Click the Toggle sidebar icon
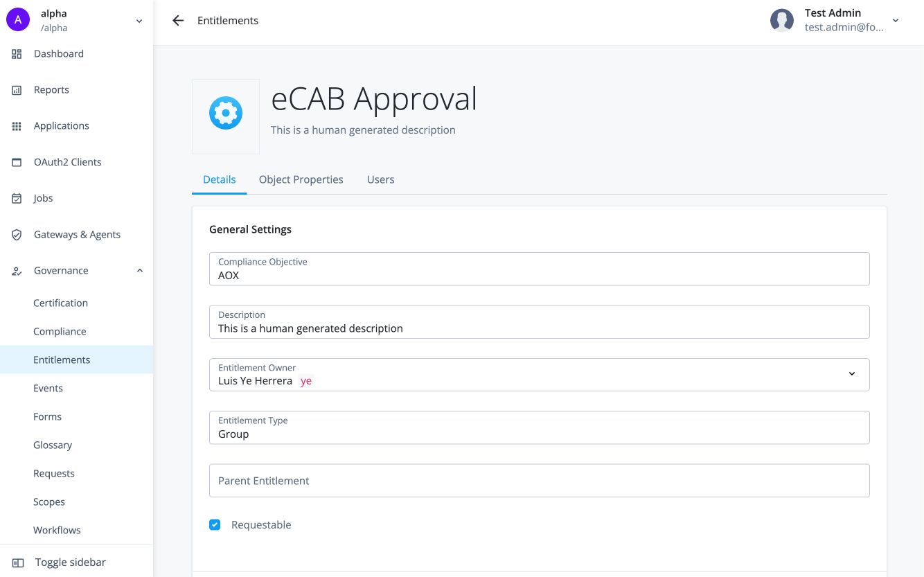Image resolution: width=924 pixels, height=577 pixels. tap(18, 562)
